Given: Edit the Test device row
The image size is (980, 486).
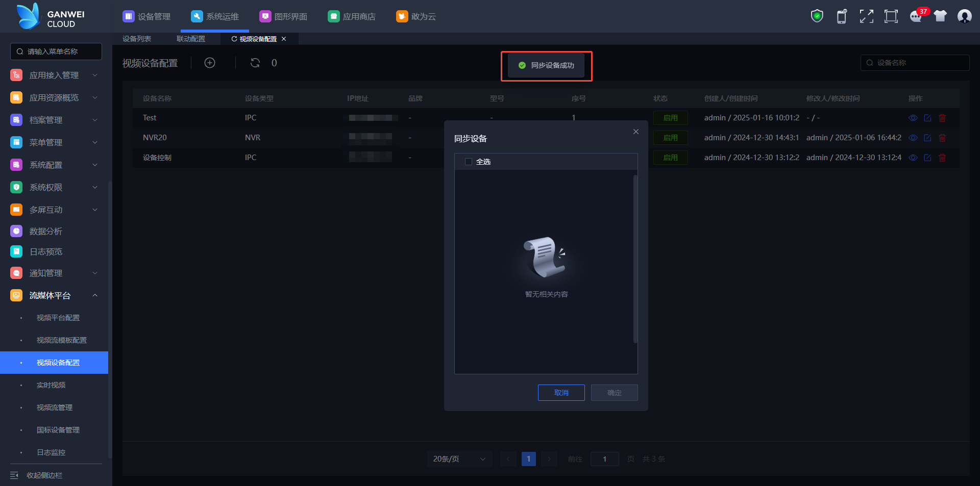Looking at the screenshot, I should [927, 118].
